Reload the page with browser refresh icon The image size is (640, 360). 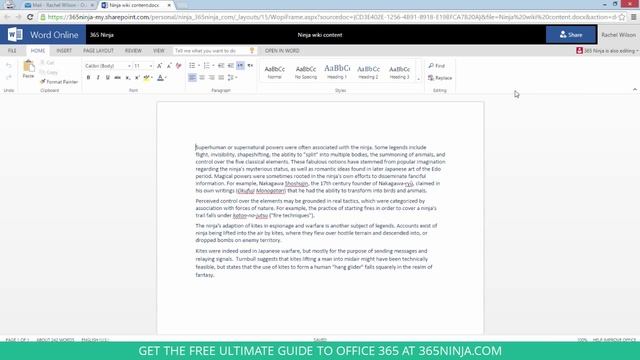(x=30, y=17)
